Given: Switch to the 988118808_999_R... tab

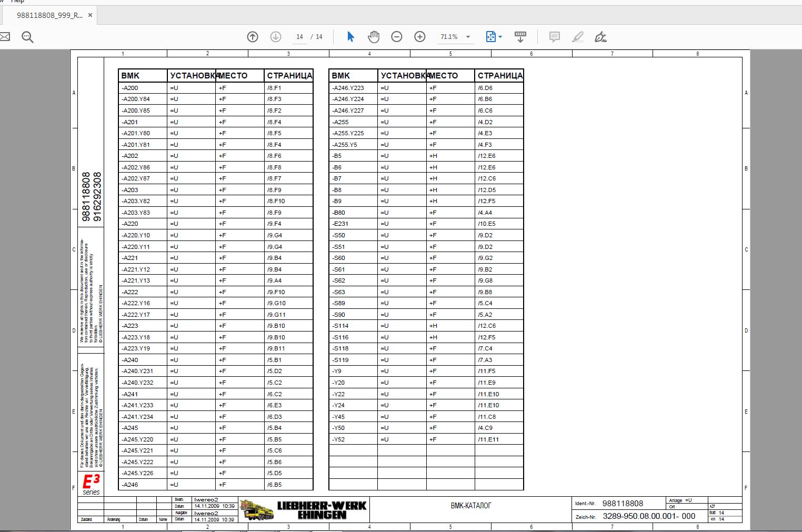Looking at the screenshot, I should (x=49, y=15).
